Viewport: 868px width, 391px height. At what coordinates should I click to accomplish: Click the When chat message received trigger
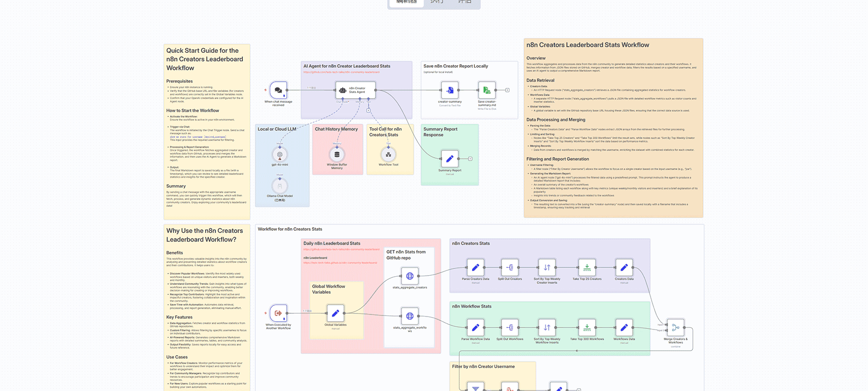(x=278, y=91)
